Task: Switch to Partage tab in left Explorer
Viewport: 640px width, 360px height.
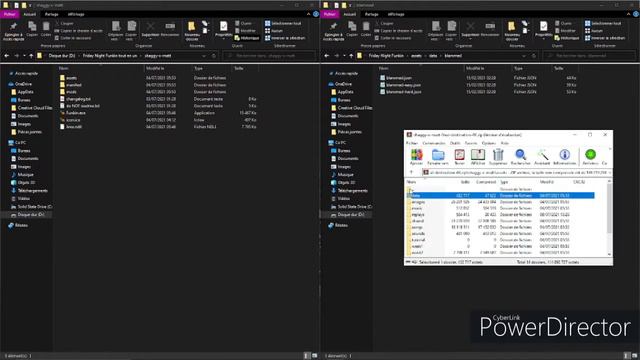Action: 51,14
